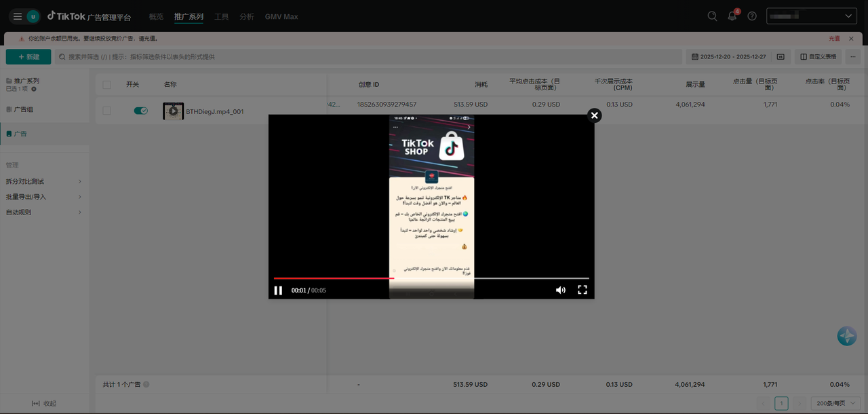The height and width of the screenshot is (414, 868).
Task: Click the 4,061,294 impressions cell in ad row
Action: click(x=690, y=105)
